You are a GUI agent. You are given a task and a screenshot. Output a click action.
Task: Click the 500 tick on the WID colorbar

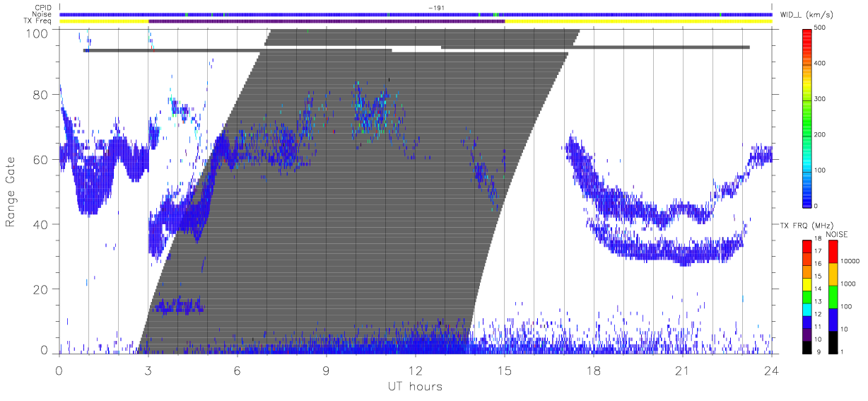(x=821, y=28)
